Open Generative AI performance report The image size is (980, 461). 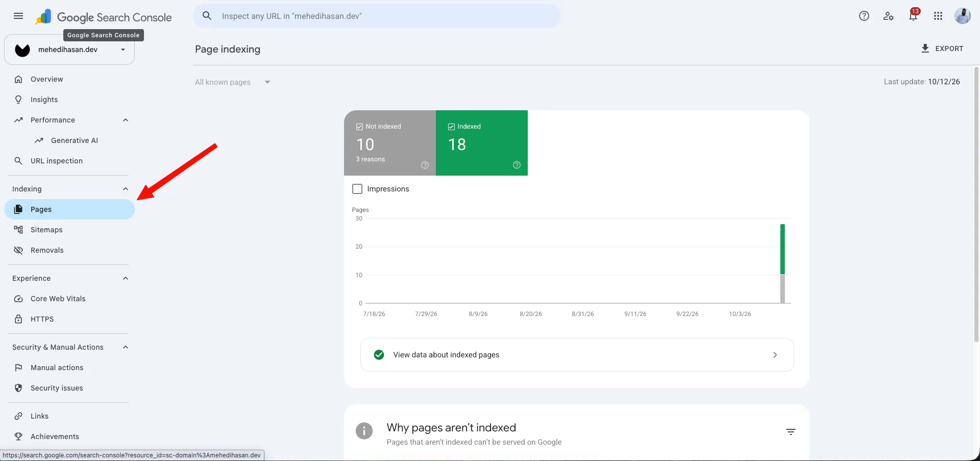point(69,140)
